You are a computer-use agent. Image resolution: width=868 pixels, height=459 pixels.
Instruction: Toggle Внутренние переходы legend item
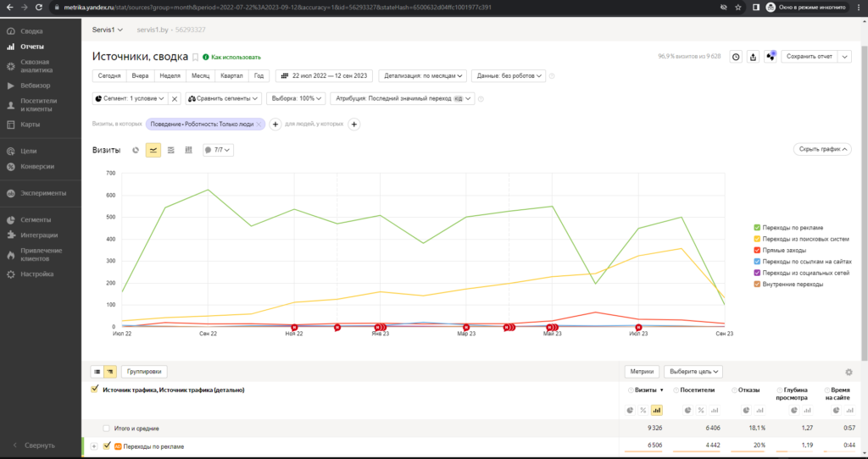click(788, 285)
